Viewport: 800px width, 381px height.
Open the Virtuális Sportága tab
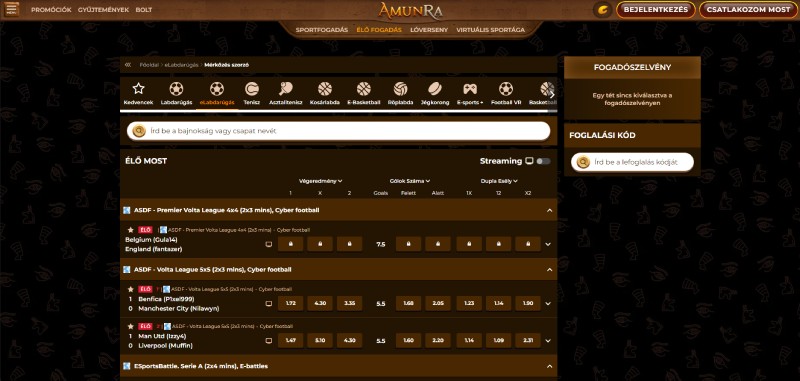click(x=490, y=30)
